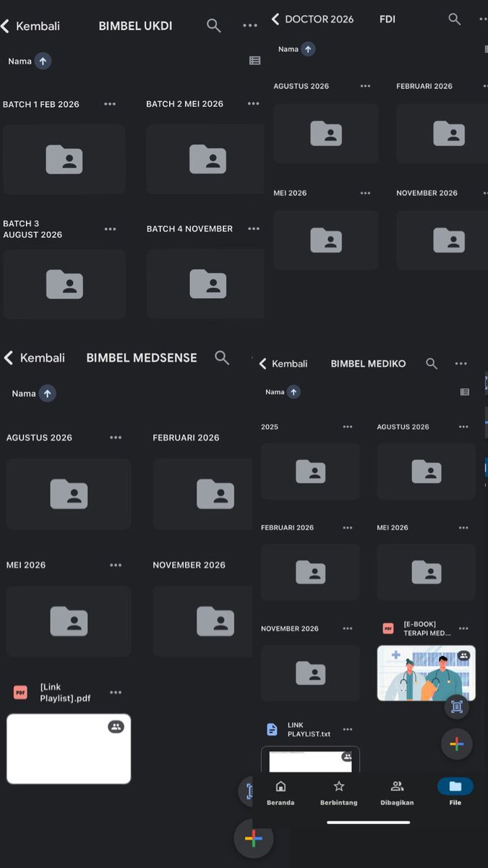This screenshot has height=868, width=488.
Task: Switch to Berbintang tab
Action: pyautogui.click(x=338, y=792)
